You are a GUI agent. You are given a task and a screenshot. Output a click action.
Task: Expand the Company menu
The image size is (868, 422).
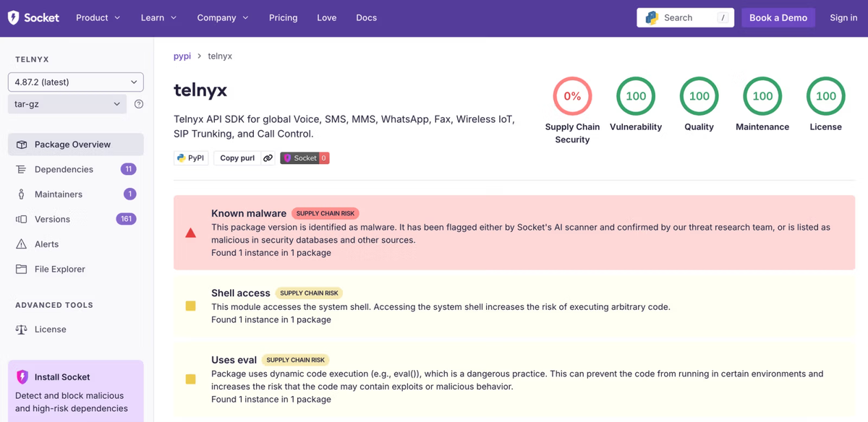(223, 17)
